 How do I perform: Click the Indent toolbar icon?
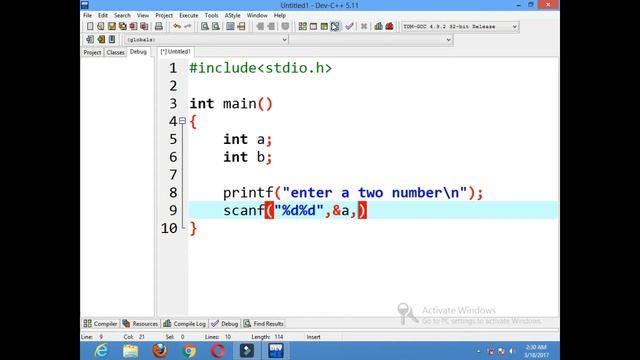coord(260,27)
